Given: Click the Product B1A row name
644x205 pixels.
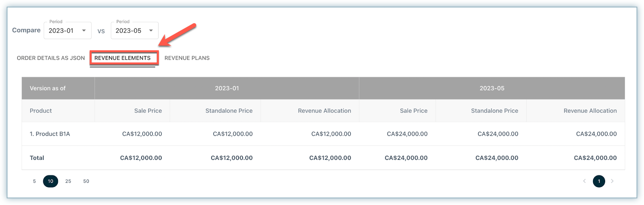Looking at the screenshot, I should click(50, 134).
